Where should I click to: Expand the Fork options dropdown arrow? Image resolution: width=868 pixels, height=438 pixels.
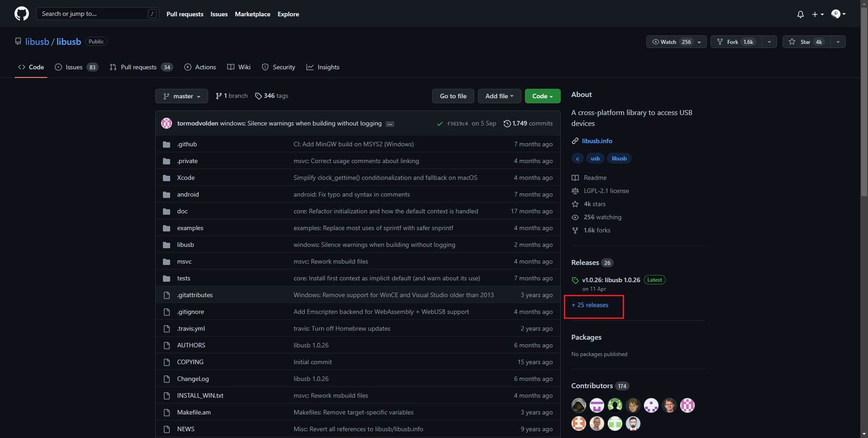[769, 42]
